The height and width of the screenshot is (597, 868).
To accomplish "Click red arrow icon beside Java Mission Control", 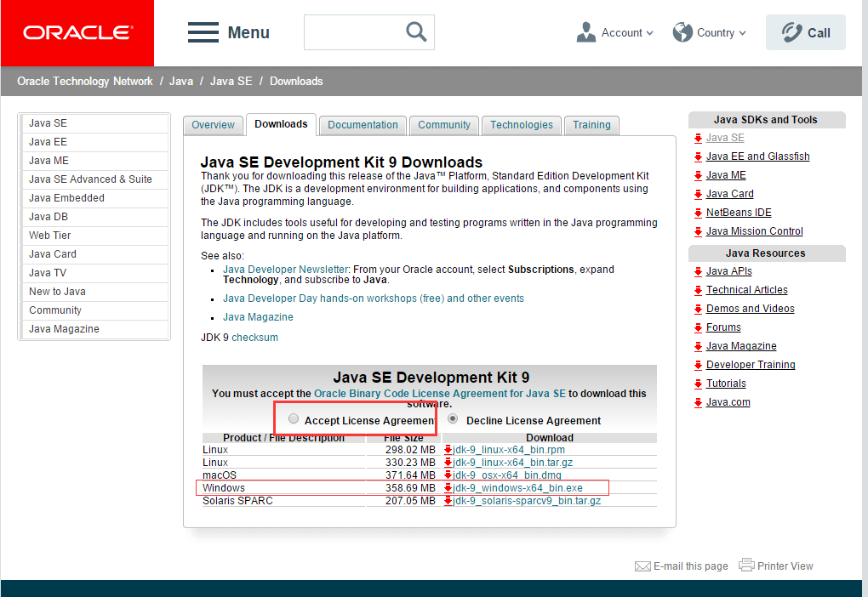I will (698, 232).
